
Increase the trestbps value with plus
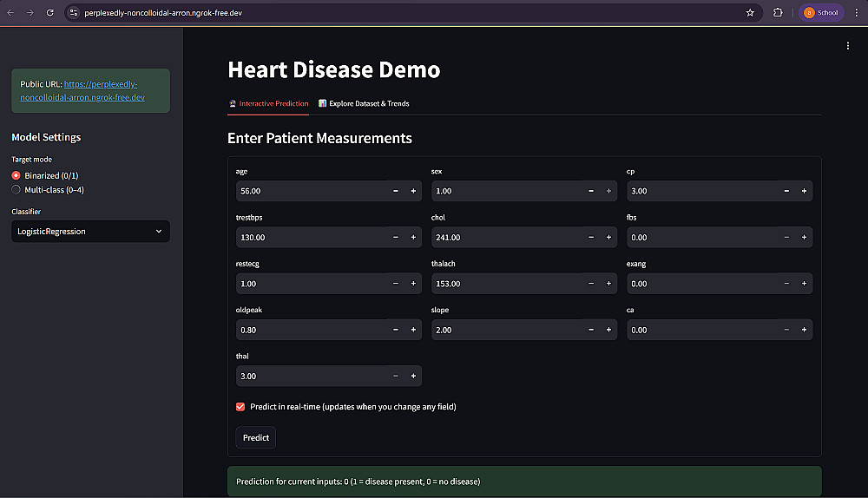click(413, 237)
